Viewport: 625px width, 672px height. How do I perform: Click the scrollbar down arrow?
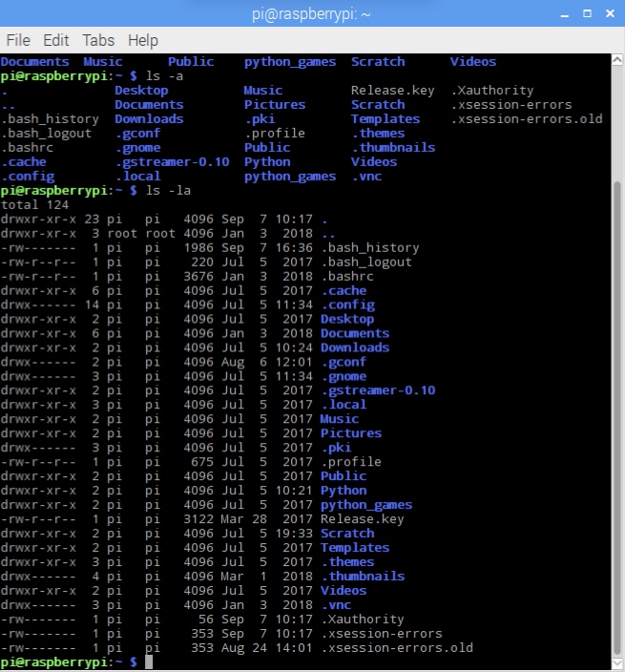click(616, 661)
